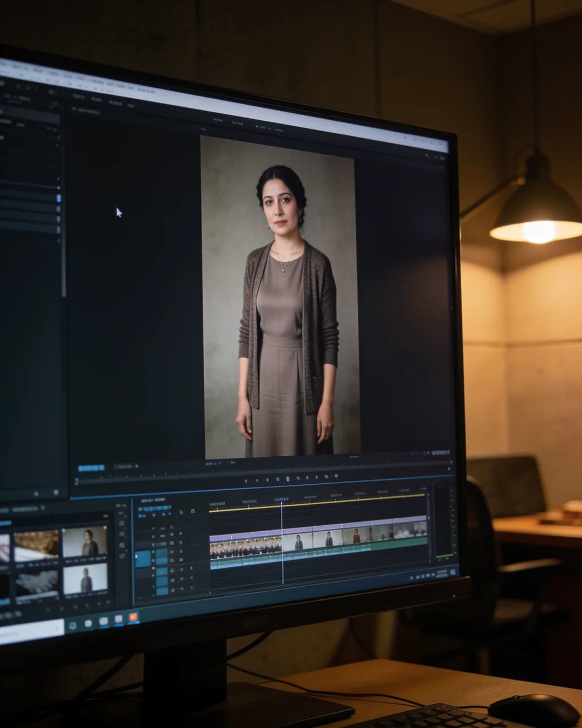
Task: Open the orange app icon in taskbar
Action: click(x=133, y=617)
